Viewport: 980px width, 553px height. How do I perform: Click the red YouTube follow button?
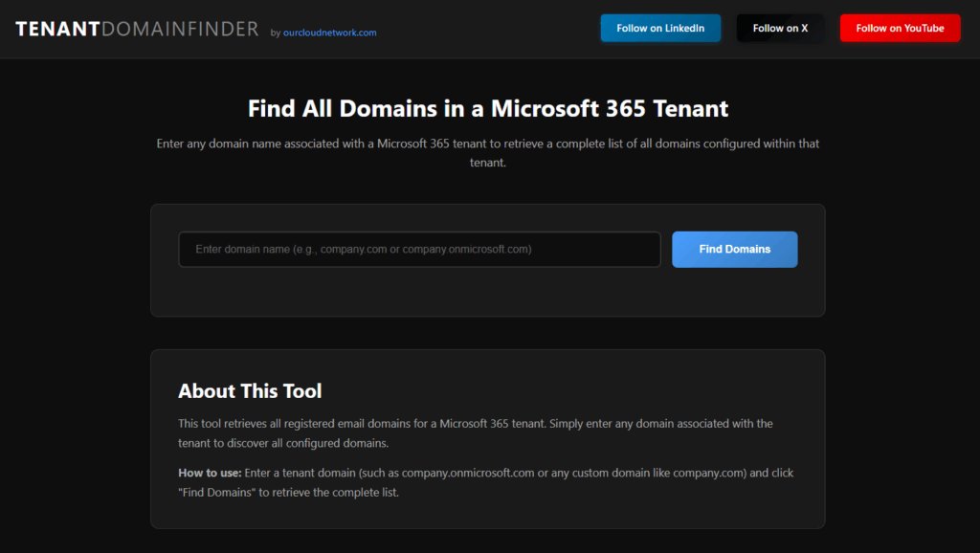click(x=900, y=28)
